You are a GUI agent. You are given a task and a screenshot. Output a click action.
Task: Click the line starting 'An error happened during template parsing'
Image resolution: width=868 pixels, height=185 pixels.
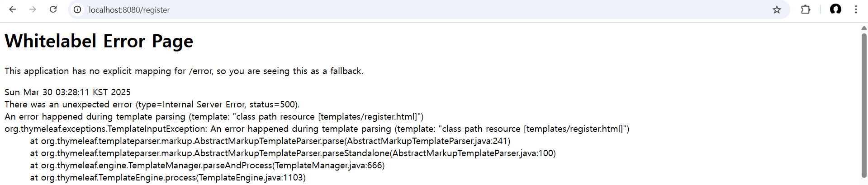pyautogui.click(x=213, y=117)
